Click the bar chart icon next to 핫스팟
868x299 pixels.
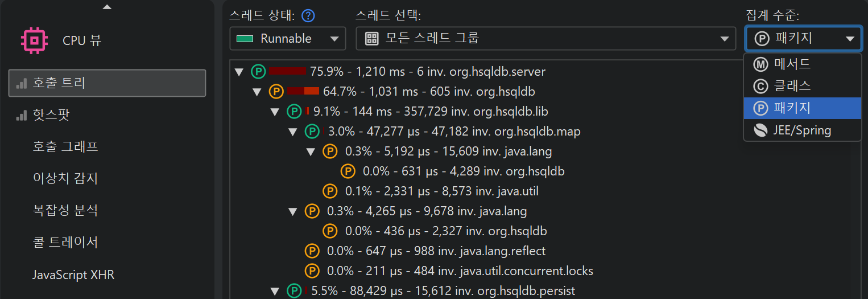point(22,115)
